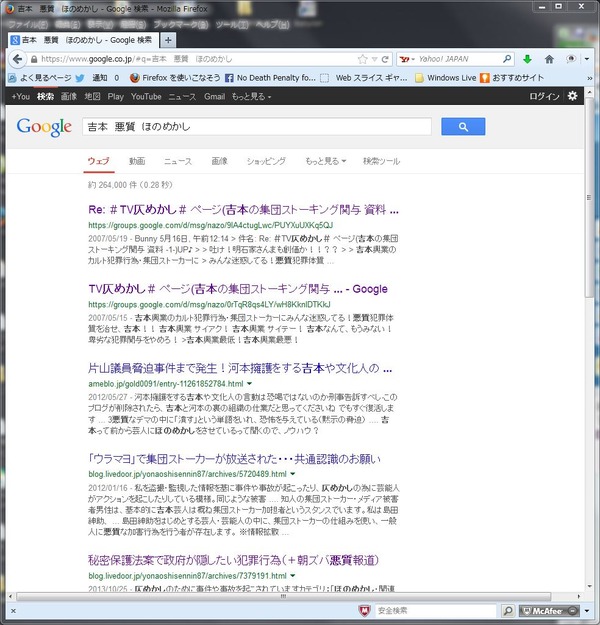The image size is (600, 625).
Task: Click the Twitter bird bookmark icon
Action: click(80, 78)
